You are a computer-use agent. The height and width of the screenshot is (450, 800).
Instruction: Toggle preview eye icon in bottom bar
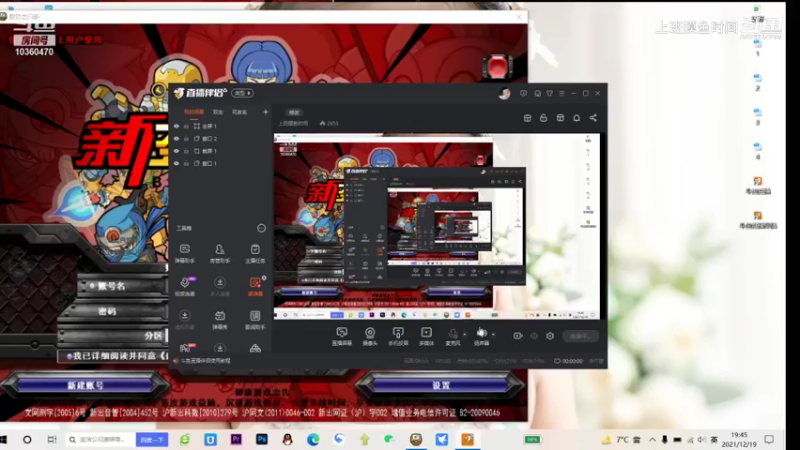tap(534, 336)
